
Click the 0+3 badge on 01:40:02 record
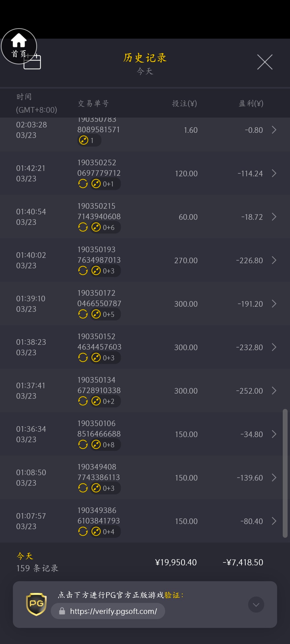coord(105,271)
